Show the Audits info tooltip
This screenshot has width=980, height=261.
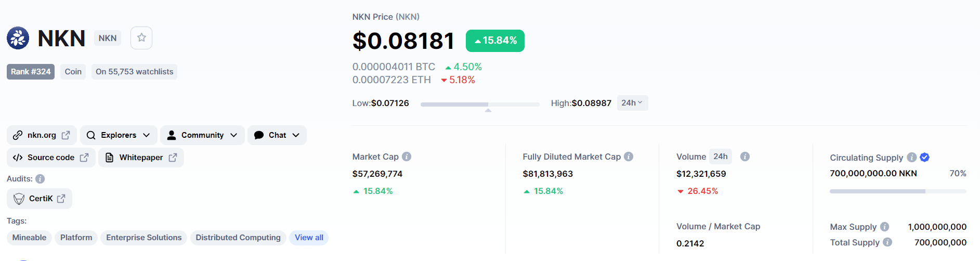click(x=40, y=179)
